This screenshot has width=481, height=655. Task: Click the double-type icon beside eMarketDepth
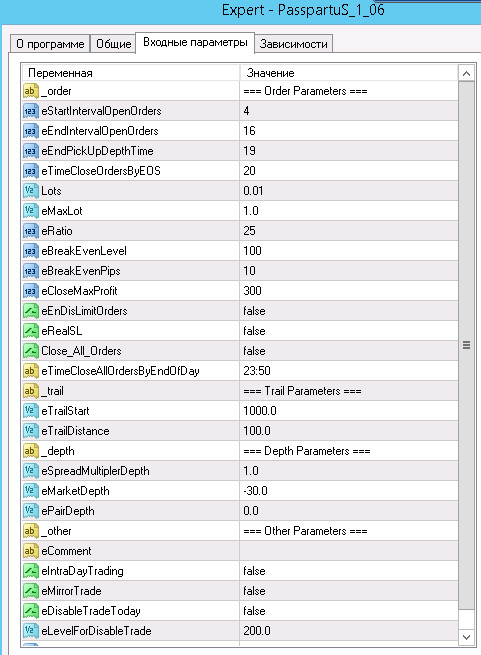coord(31,491)
